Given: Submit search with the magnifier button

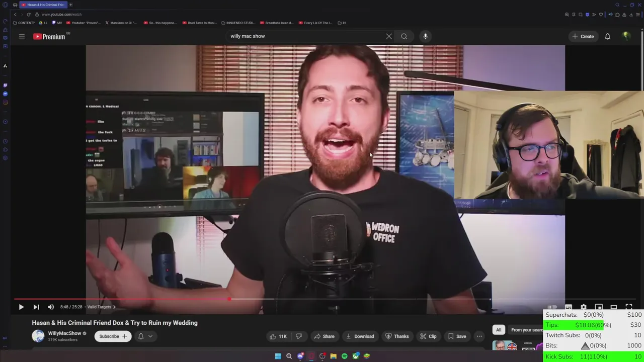Looking at the screenshot, I should tap(404, 36).
